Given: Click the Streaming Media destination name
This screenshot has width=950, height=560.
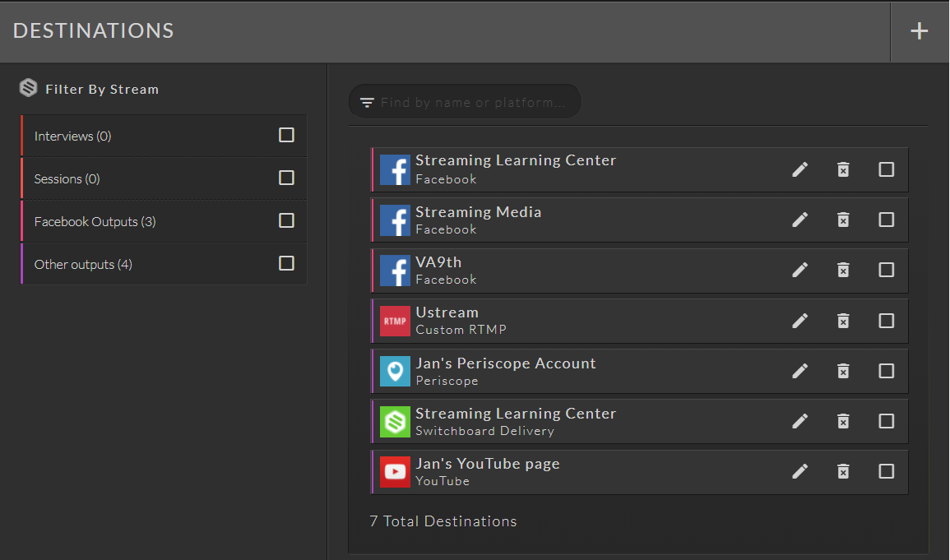Looking at the screenshot, I should pyautogui.click(x=479, y=212).
